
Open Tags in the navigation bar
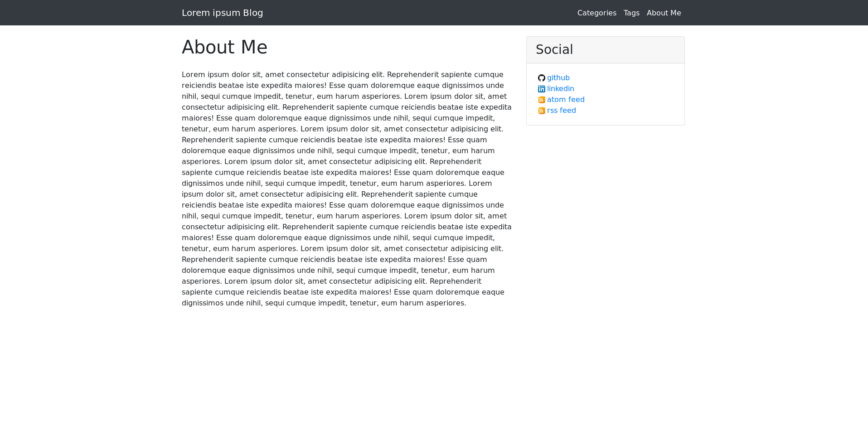tap(631, 13)
